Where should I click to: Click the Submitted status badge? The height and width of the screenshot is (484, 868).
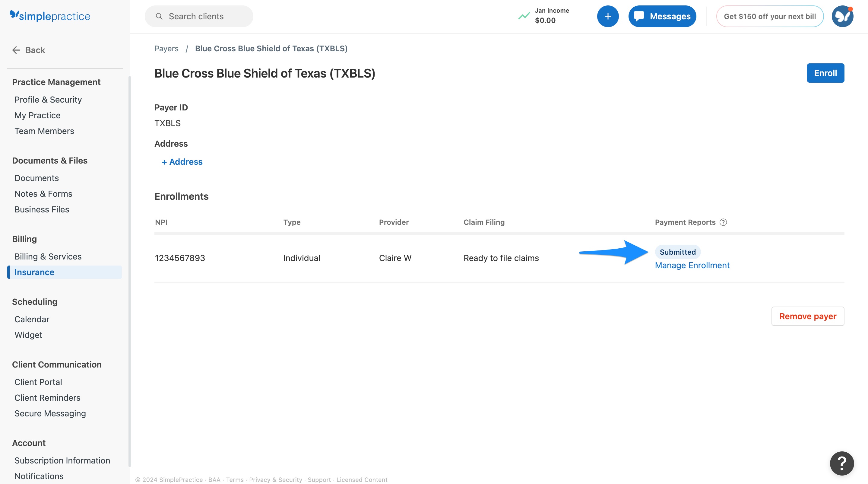[x=678, y=252]
